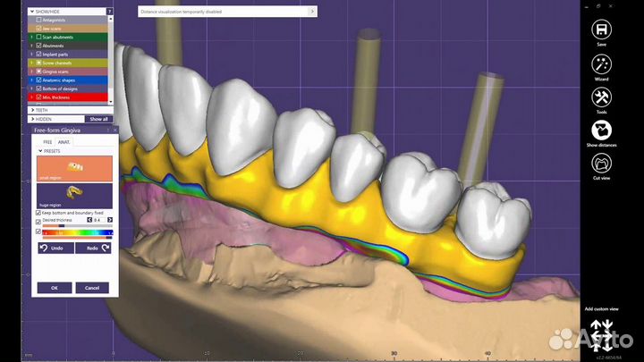The image size is (644, 362).
Task: Activate the Cut view icon
Action: coord(601,164)
